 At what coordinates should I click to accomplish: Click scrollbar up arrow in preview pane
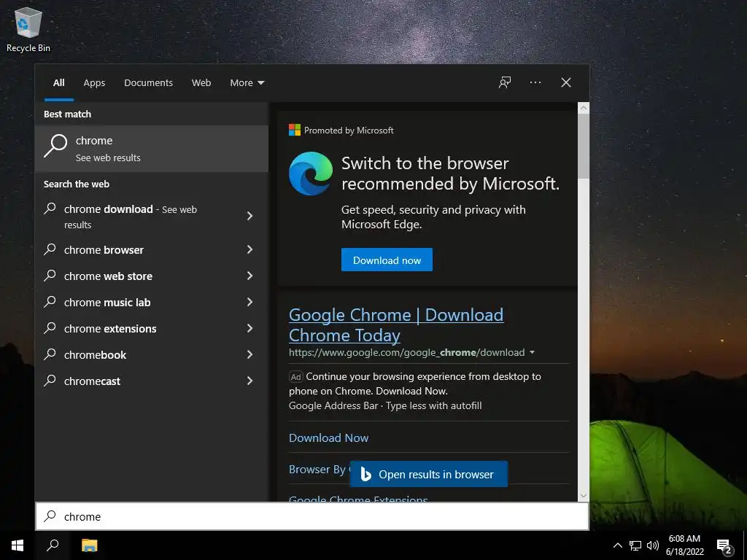(583, 108)
